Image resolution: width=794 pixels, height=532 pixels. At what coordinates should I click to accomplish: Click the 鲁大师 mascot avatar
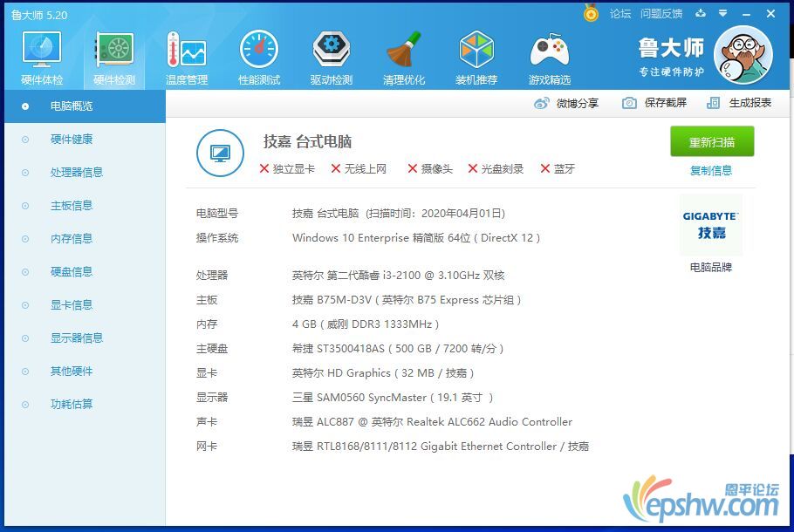pyautogui.click(x=743, y=55)
